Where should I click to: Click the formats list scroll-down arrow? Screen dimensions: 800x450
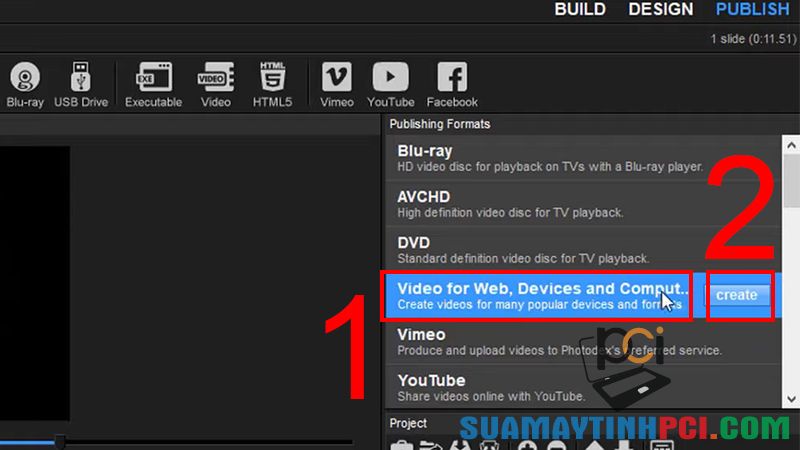click(791, 399)
